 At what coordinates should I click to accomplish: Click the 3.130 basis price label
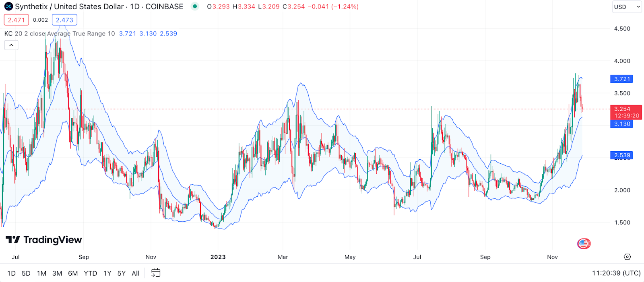621,124
